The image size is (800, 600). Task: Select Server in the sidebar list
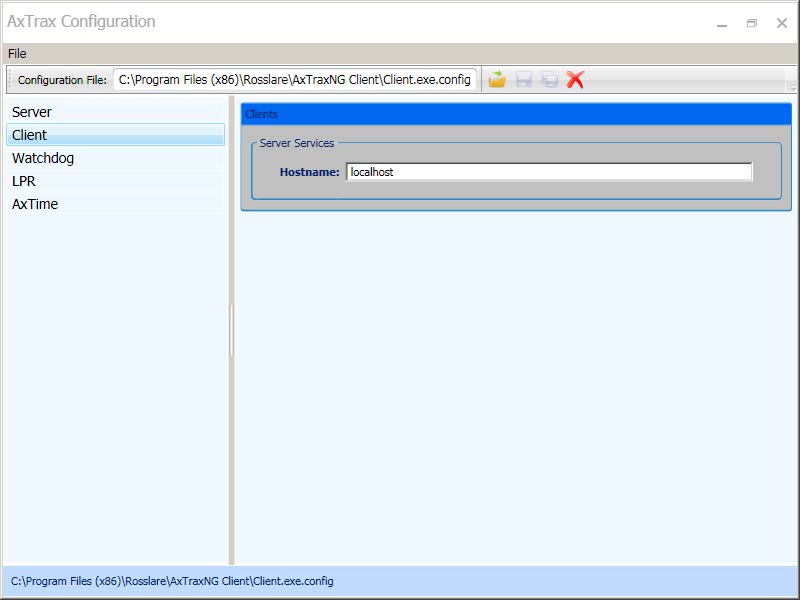pos(115,112)
